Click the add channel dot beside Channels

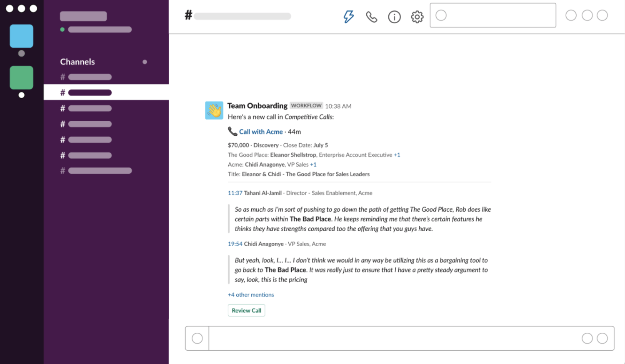(x=145, y=62)
